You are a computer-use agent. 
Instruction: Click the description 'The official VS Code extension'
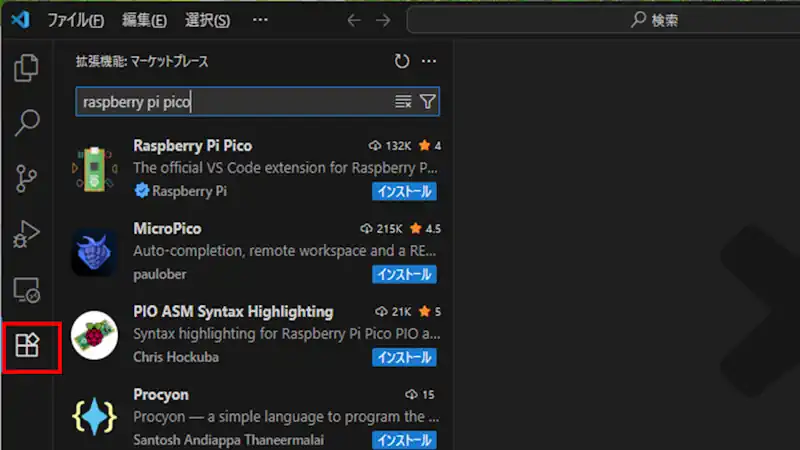[285, 168]
